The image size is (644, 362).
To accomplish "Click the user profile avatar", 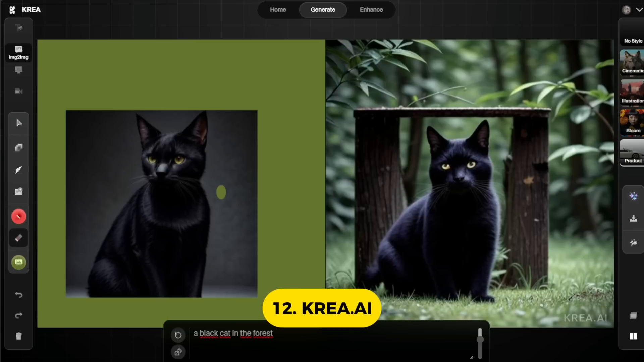I will coord(626,10).
